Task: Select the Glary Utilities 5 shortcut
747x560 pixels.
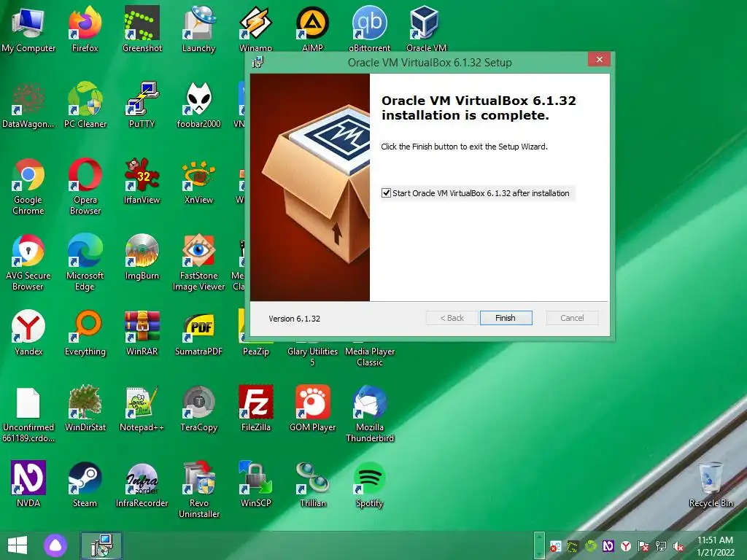Action: point(312,355)
